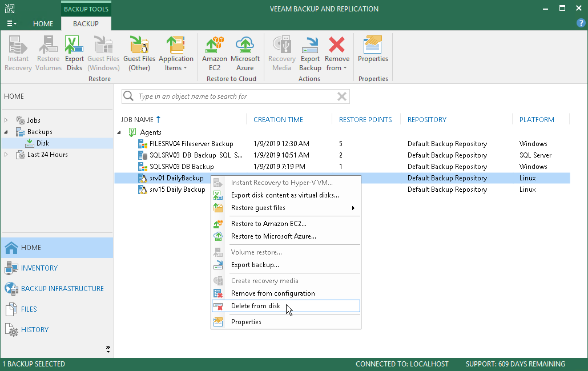Choose Delete from disk
This screenshot has width=588, height=371.
point(286,306)
